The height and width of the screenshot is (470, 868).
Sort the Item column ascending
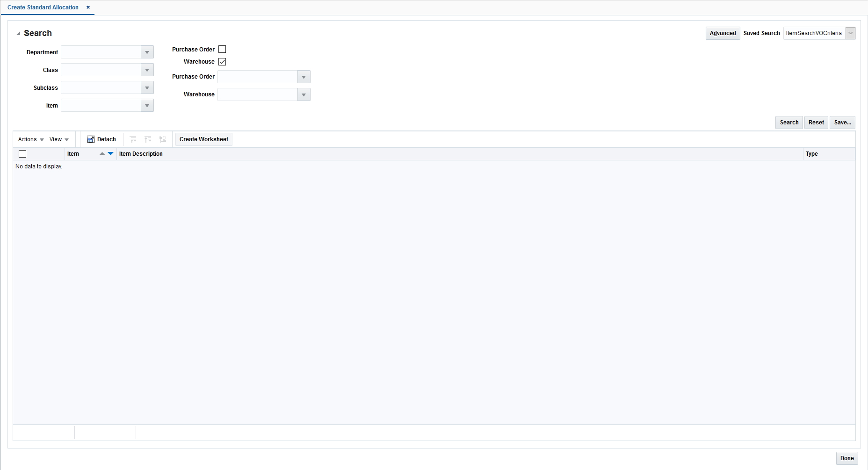pyautogui.click(x=102, y=153)
